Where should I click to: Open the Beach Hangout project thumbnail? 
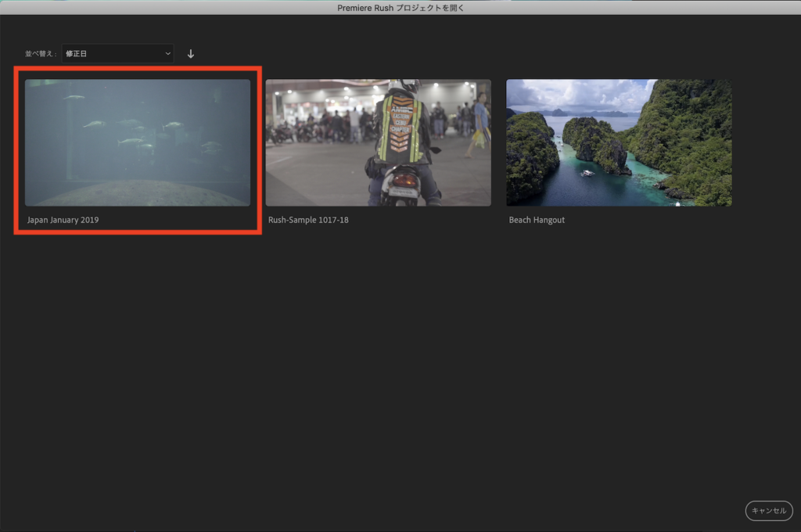(x=619, y=142)
